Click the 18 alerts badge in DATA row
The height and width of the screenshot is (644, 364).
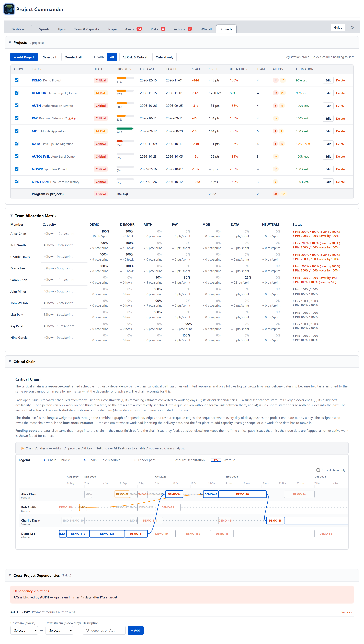pyautogui.click(x=282, y=144)
